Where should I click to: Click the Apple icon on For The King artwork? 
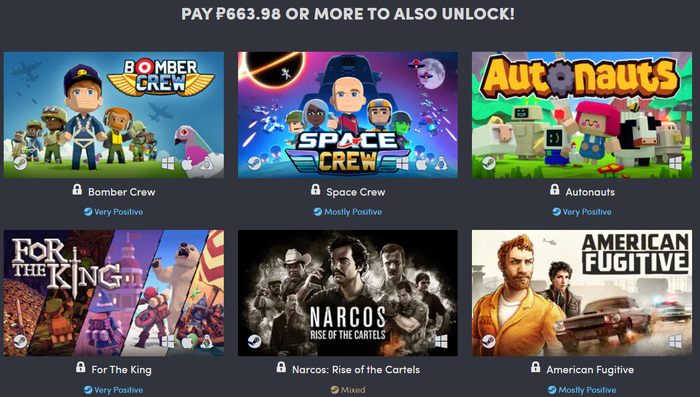click(187, 342)
